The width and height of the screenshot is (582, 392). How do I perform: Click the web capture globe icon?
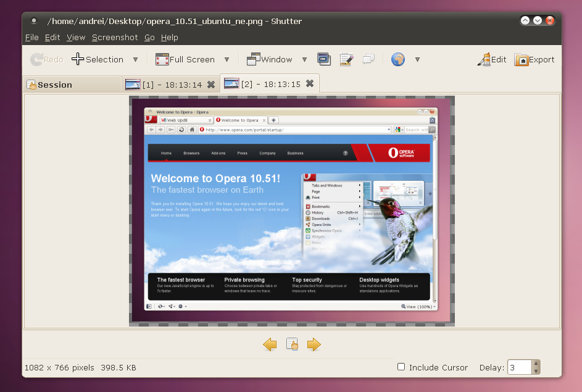pyautogui.click(x=398, y=59)
